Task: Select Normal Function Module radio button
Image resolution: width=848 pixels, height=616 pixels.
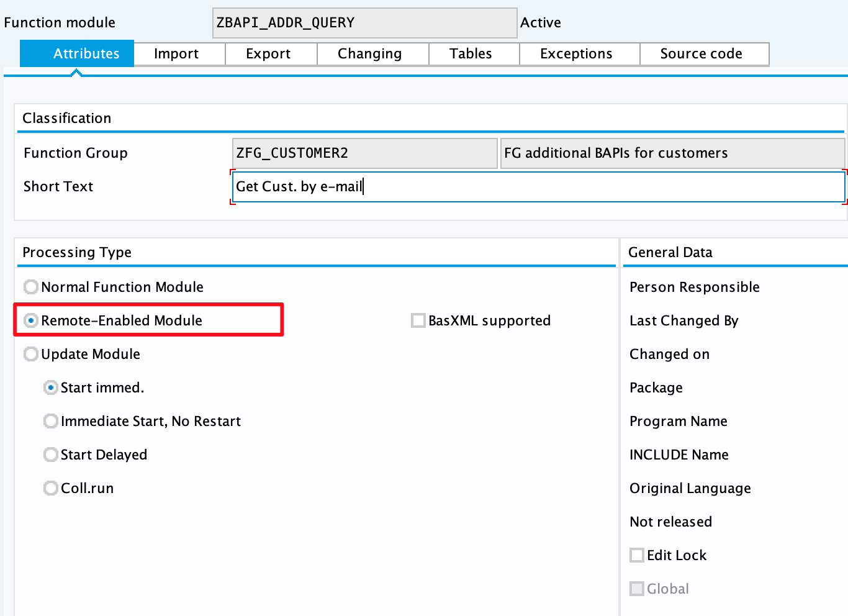Action: pos(31,287)
